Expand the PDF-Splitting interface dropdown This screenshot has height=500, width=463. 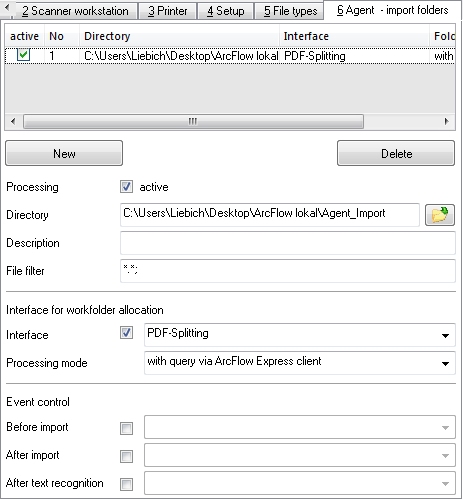point(445,335)
